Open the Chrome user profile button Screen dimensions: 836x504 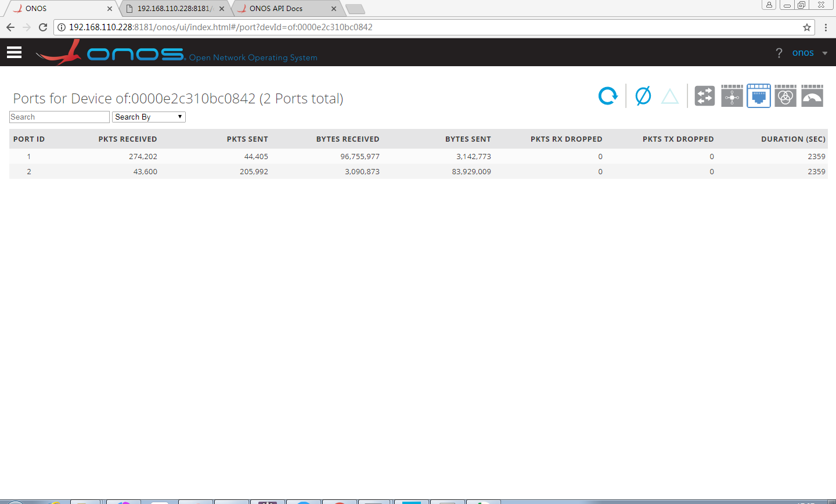pos(769,5)
